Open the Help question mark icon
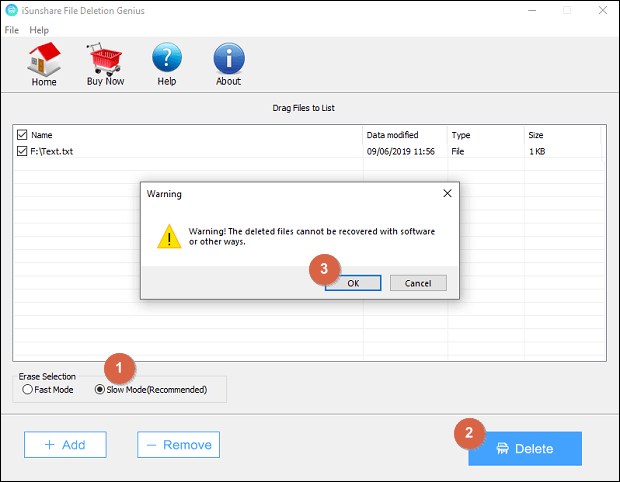Screen dimensions: 620x482 tap(167, 64)
